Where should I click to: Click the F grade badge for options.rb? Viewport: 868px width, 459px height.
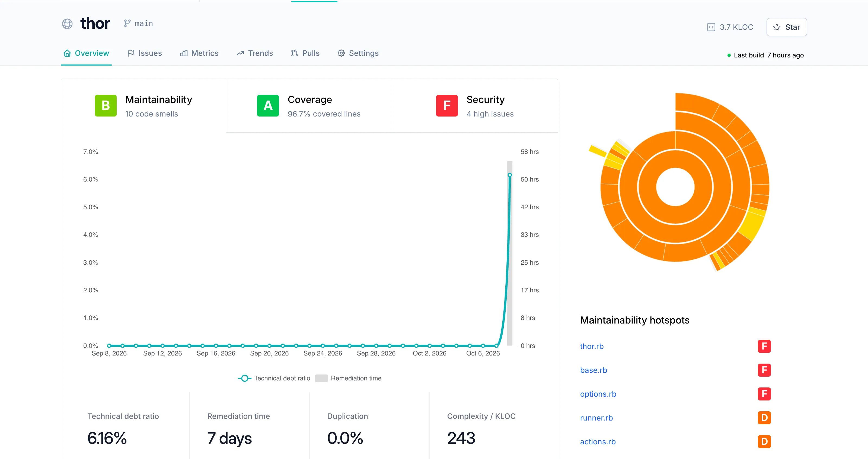(x=764, y=394)
